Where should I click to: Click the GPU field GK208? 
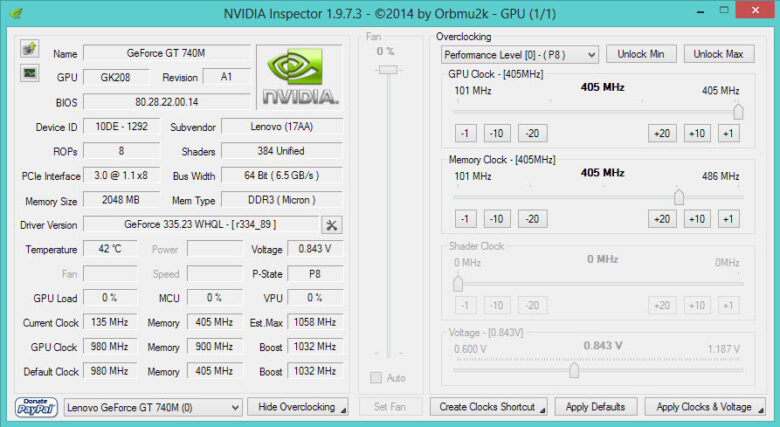click(116, 77)
